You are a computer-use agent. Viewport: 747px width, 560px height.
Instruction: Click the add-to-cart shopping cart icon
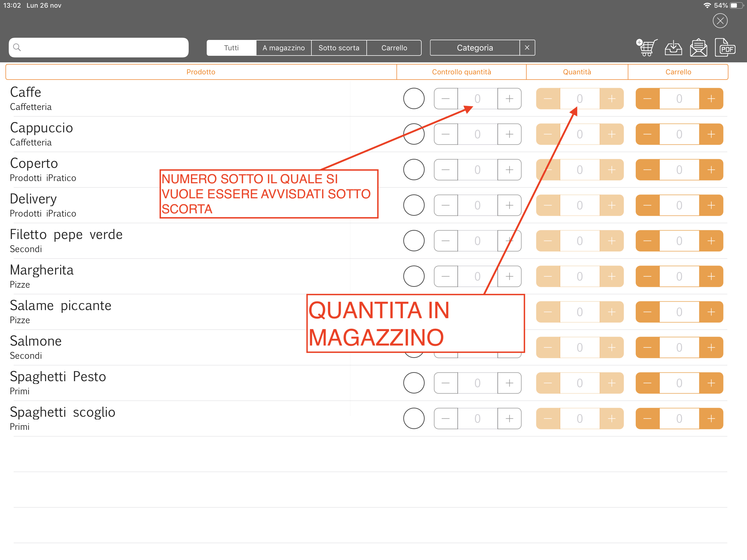646,48
